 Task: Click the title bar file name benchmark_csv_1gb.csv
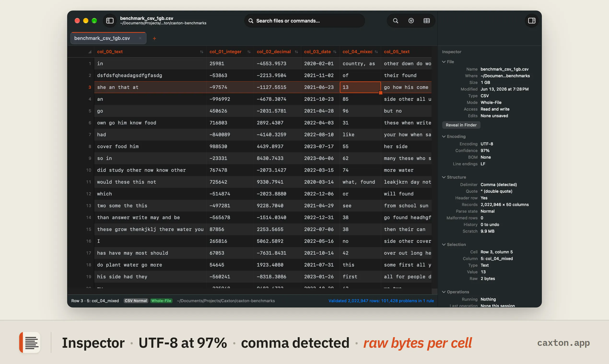(146, 18)
